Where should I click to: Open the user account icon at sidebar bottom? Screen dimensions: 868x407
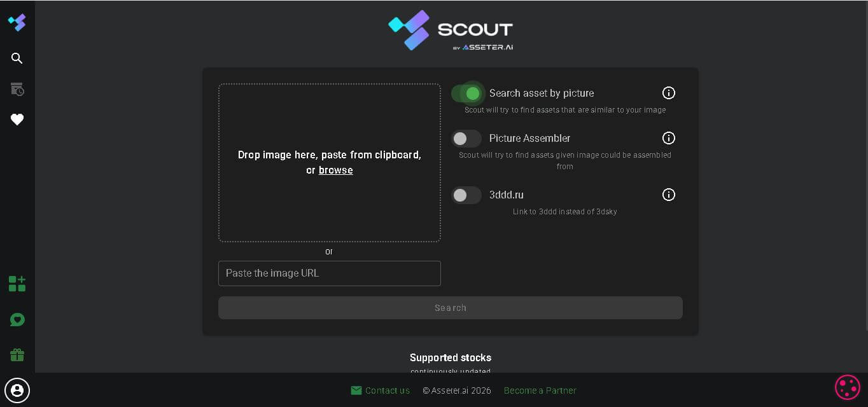pyautogui.click(x=17, y=390)
